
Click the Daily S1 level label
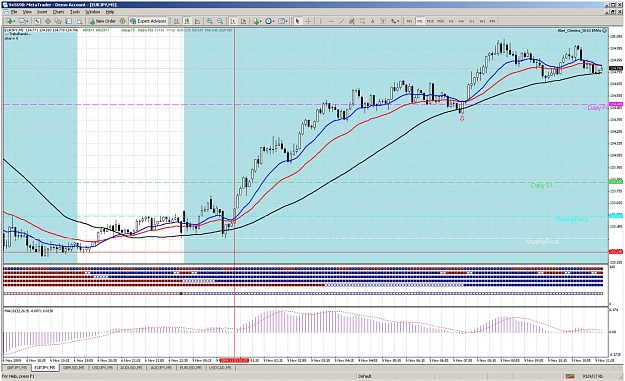coord(541,185)
